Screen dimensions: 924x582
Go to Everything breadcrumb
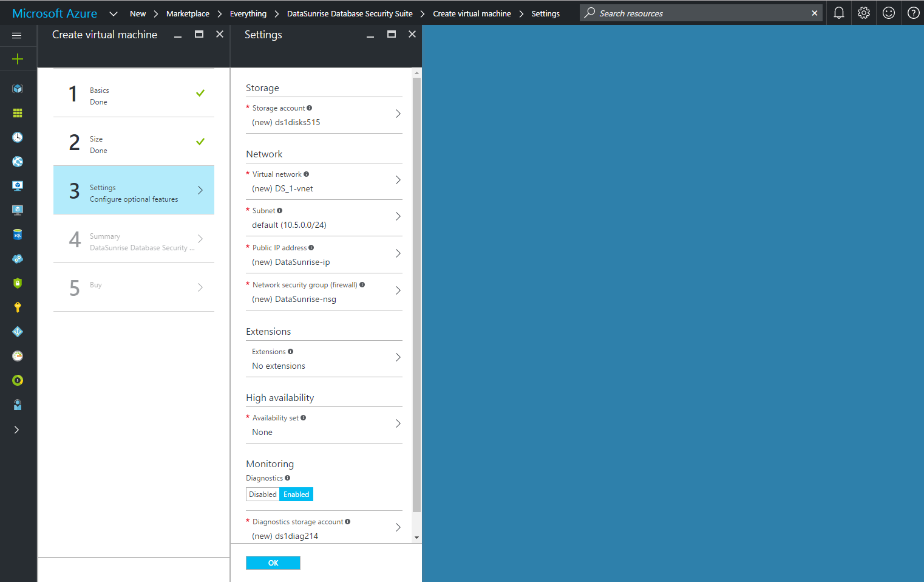pos(248,13)
